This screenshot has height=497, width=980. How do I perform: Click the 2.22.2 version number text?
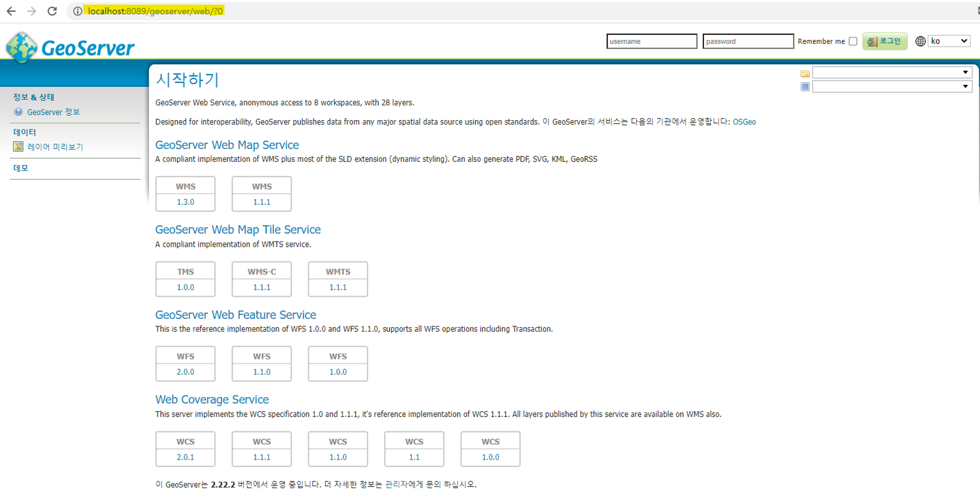223,485
